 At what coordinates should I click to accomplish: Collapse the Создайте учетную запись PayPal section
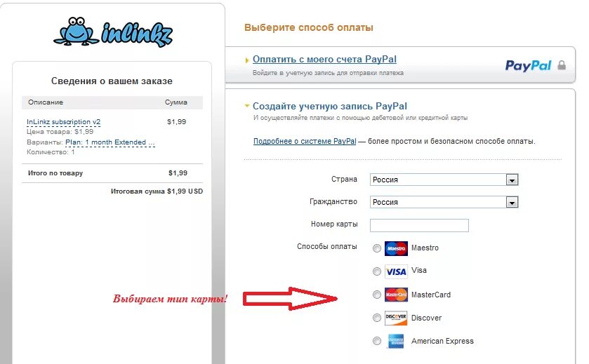[329, 106]
